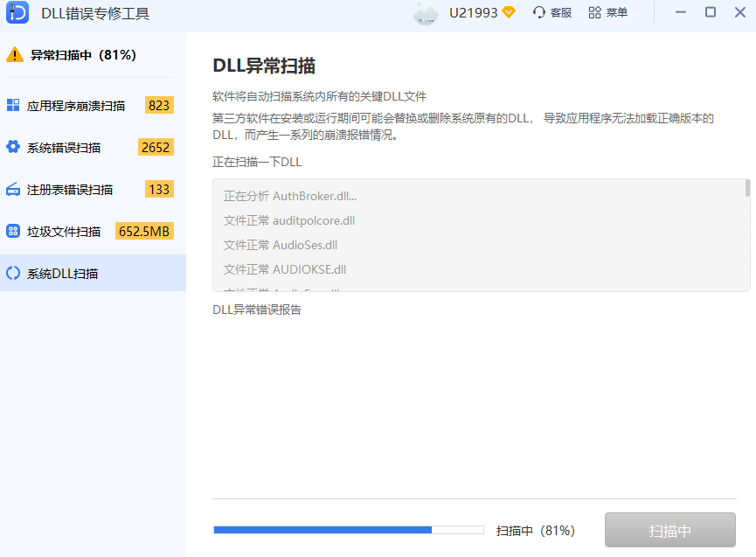Click the 823 count badge
This screenshot has height=557, width=756.
157,104
